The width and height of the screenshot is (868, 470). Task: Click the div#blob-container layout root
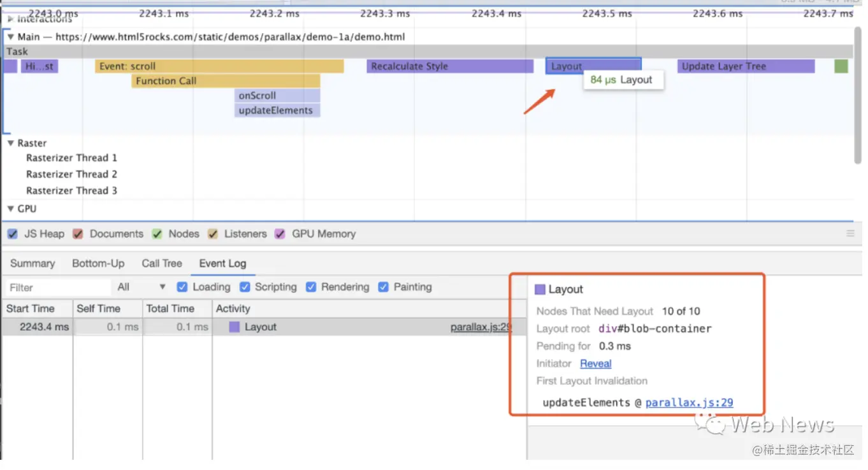click(x=655, y=329)
